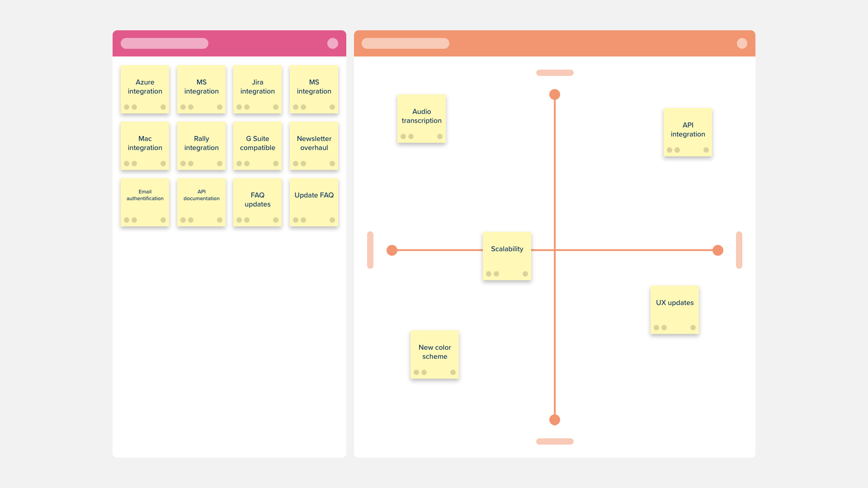Screen dimensions: 868x488
Task: Click the top axis label placeholder
Action: pyautogui.click(x=555, y=73)
